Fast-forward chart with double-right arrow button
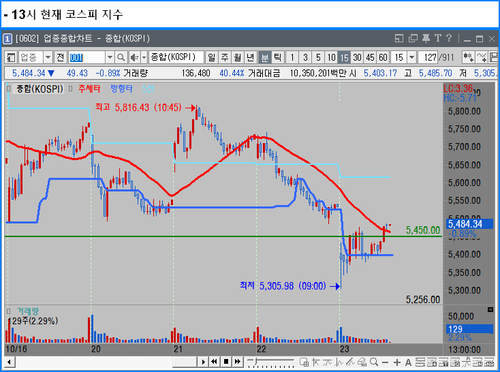The image size is (500, 372). pyautogui.click(x=237, y=362)
